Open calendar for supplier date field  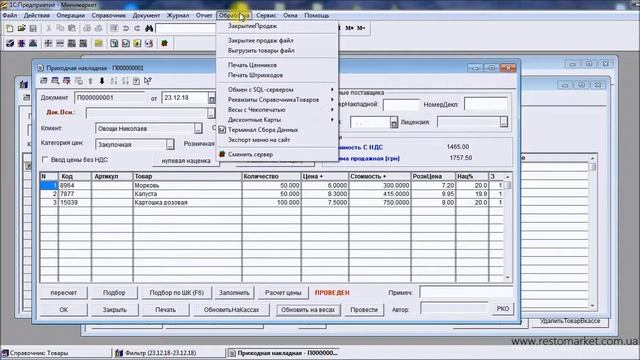(393, 122)
